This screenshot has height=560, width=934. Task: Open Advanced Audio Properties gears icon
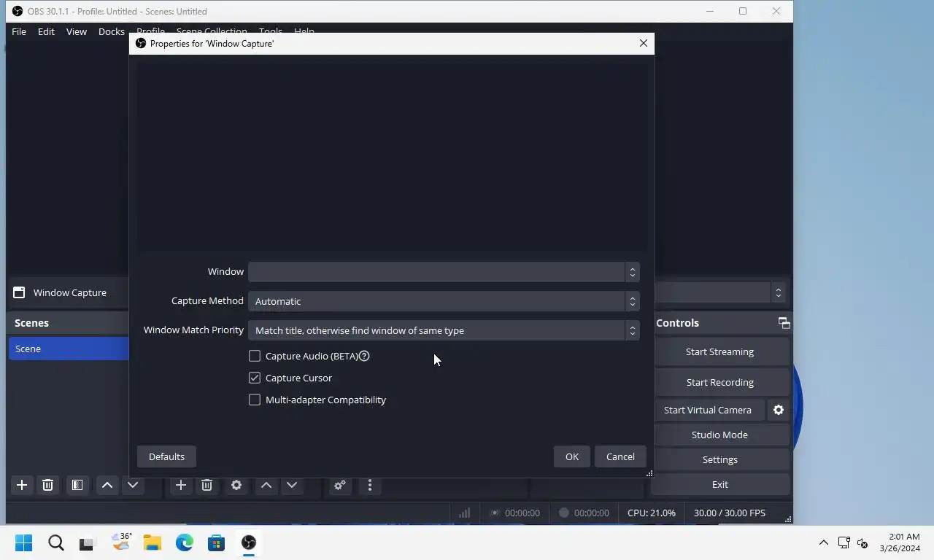click(340, 485)
